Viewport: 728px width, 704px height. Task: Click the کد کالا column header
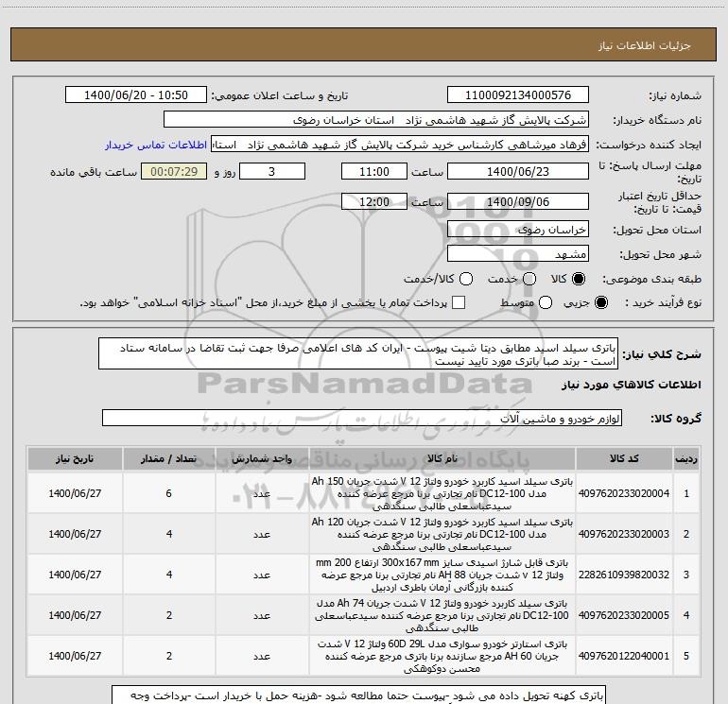click(625, 458)
